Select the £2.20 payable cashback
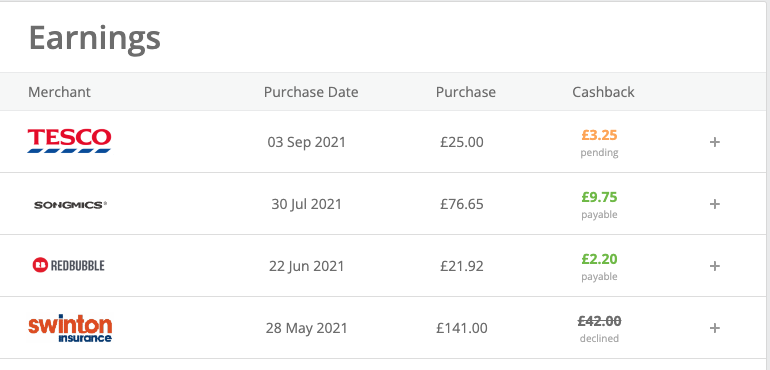The image size is (770, 370). (599, 259)
